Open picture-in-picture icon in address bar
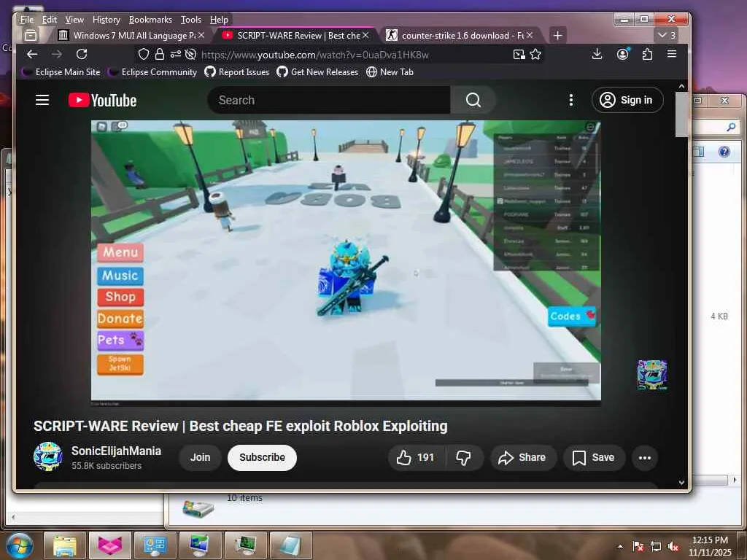This screenshot has width=747, height=560. (x=519, y=54)
